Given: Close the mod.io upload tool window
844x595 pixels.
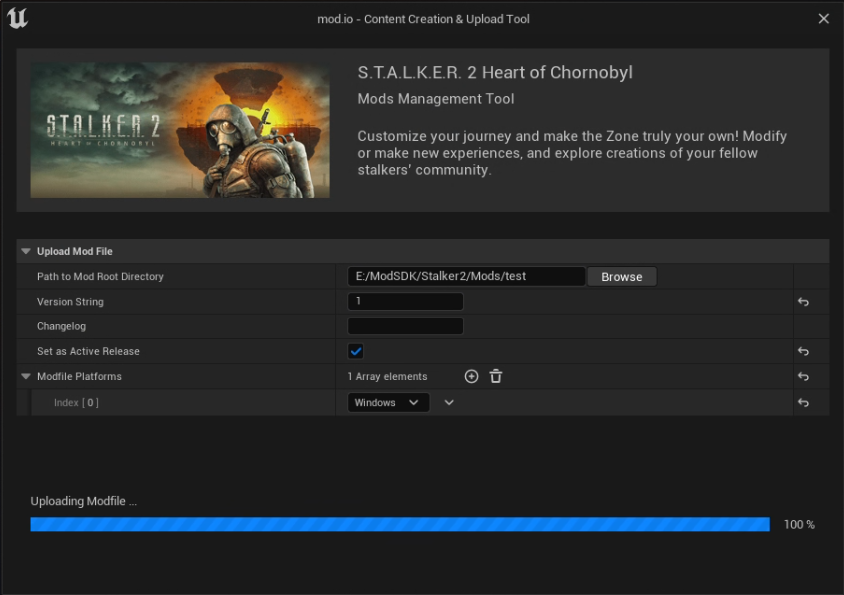Looking at the screenshot, I should coord(823,19).
